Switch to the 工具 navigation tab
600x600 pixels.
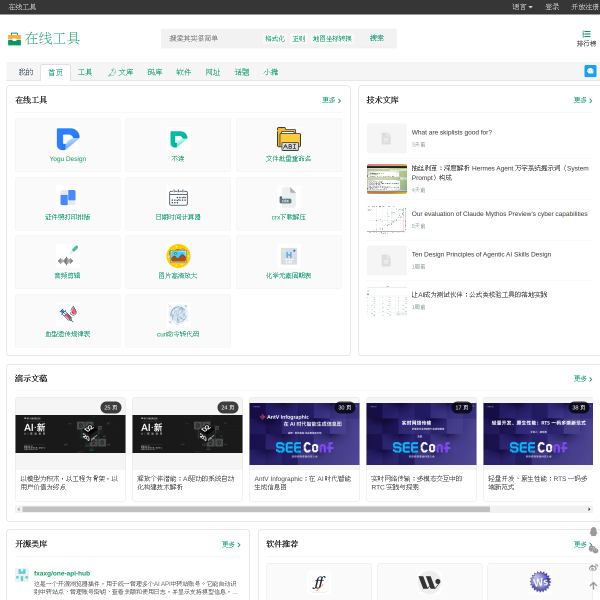(85, 72)
